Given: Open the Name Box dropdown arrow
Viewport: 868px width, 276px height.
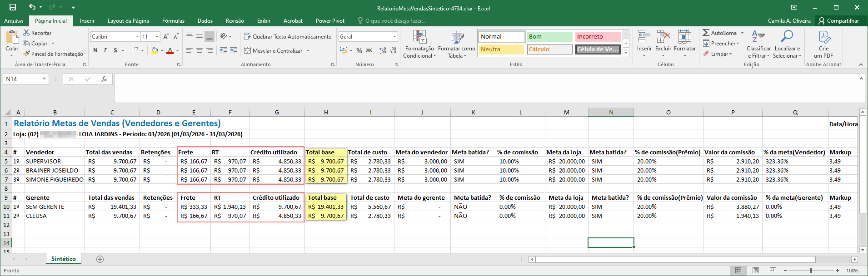Looking at the screenshot, I should (x=44, y=79).
